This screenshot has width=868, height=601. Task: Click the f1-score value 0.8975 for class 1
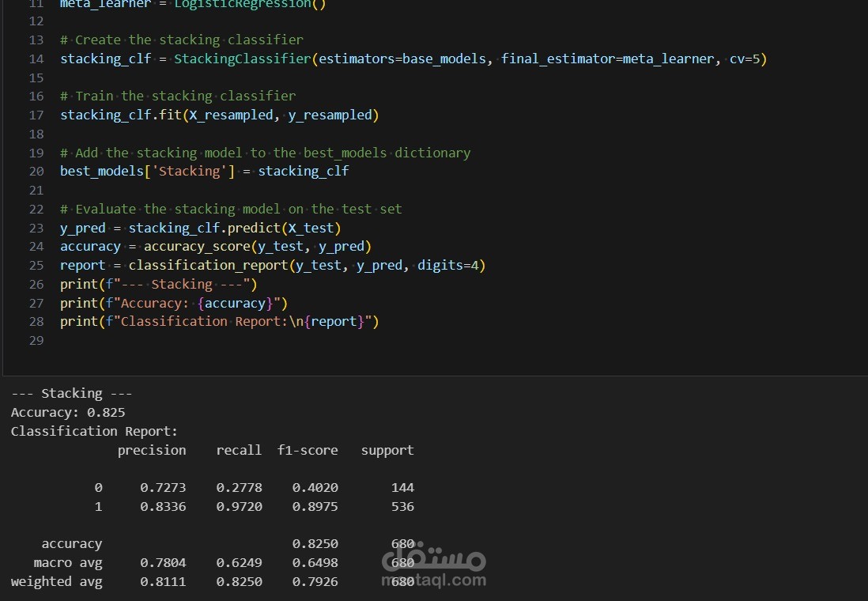coord(315,507)
